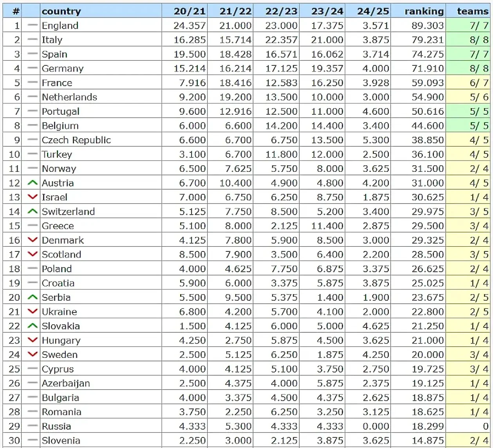The image size is (493, 448).
Task: Click the 24/25 season column header
Action: [x=373, y=11]
